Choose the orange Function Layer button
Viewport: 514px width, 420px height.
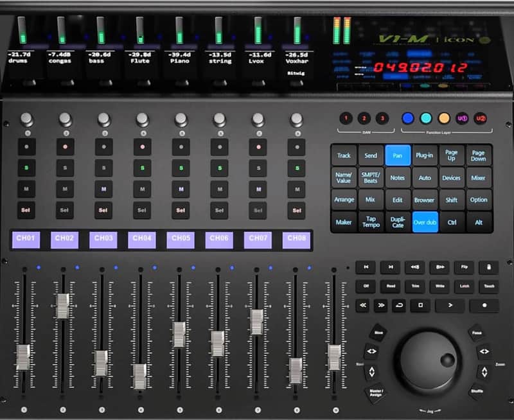[x=444, y=118]
